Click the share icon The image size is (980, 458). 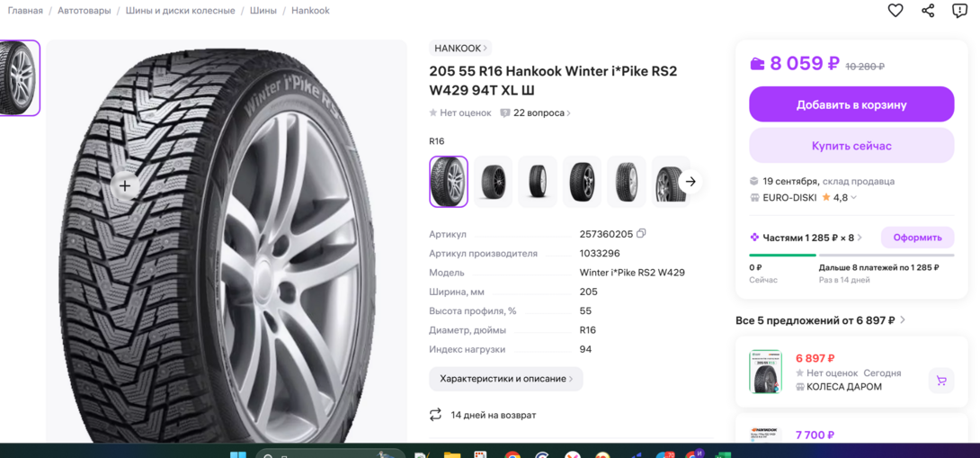pyautogui.click(x=928, y=11)
